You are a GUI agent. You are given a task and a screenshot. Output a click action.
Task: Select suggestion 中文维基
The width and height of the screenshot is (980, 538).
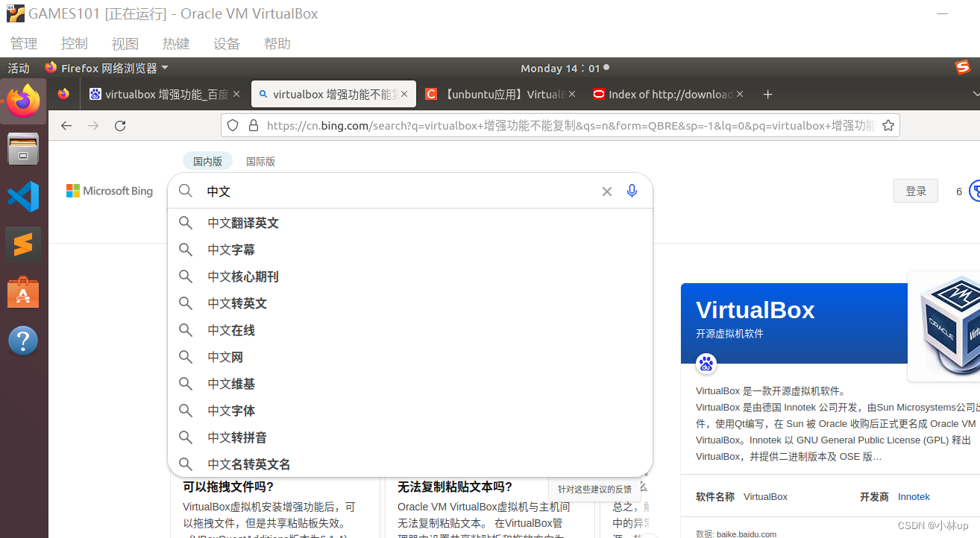(410, 384)
